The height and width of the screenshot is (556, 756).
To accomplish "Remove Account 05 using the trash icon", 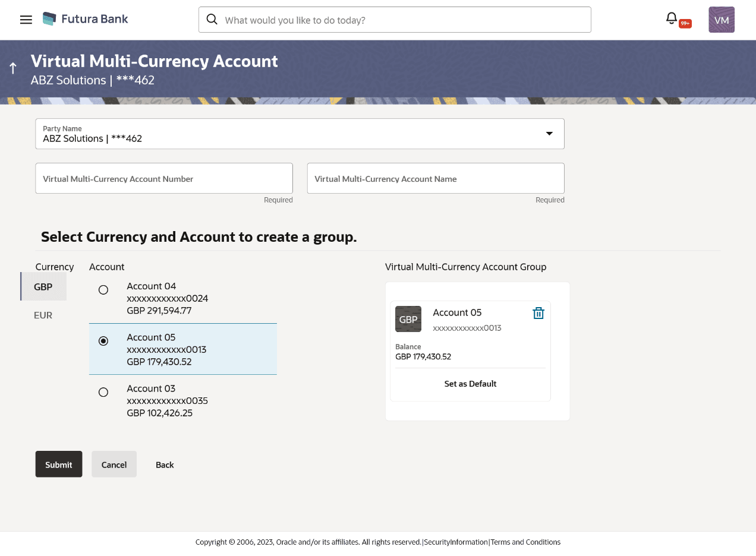I will 538,312.
